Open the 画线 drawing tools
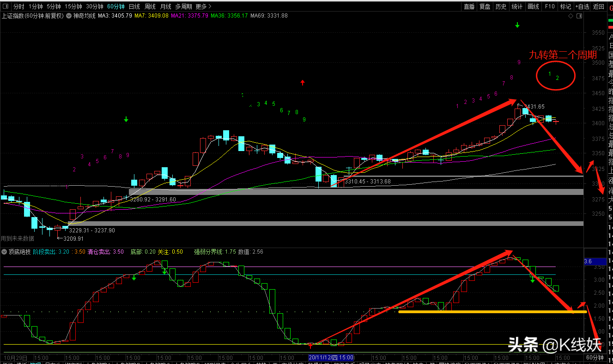Image resolution: width=613 pixels, height=364 pixels. point(533,6)
